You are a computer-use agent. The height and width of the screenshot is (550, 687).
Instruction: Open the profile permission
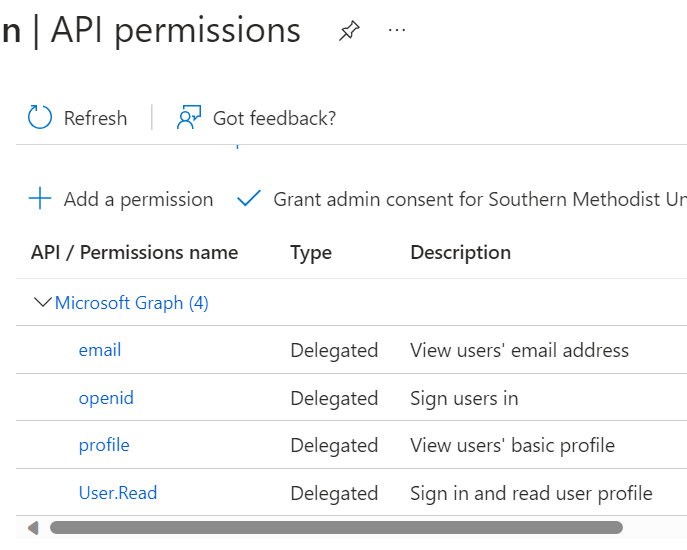pos(104,445)
